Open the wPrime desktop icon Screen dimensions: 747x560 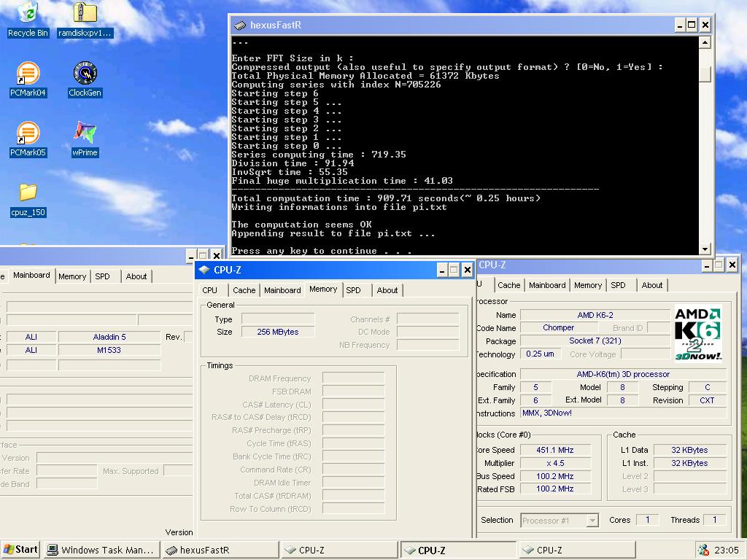click(85, 139)
